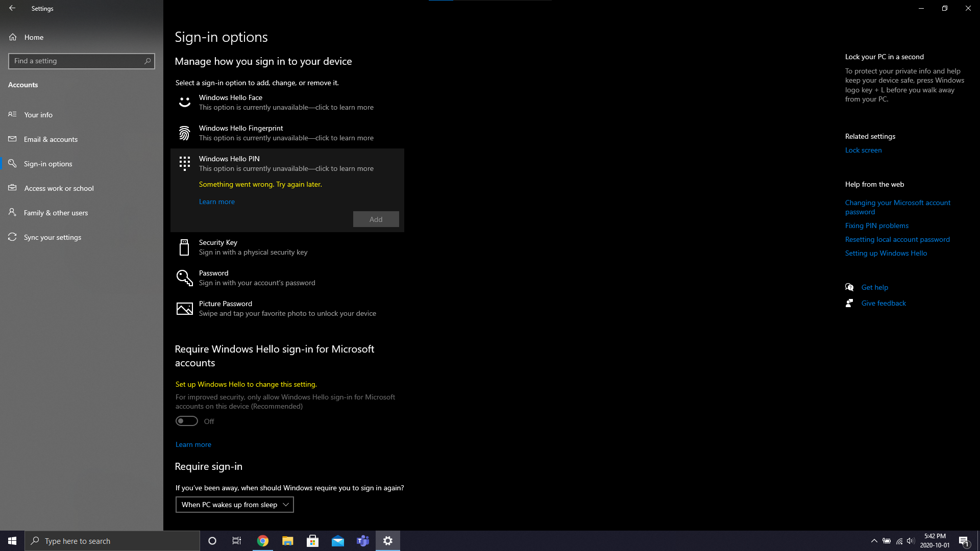
Task: Open the Fixing PIN problems link
Action: pyautogui.click(x=876, y=226)
